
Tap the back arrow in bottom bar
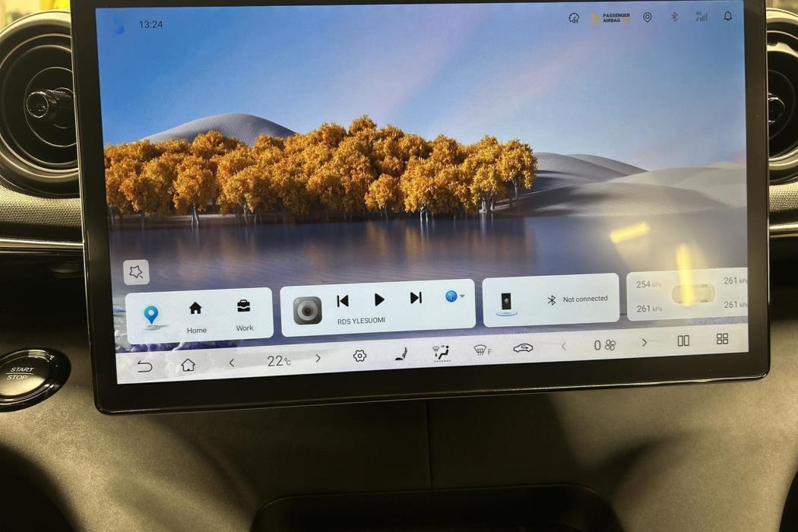point(144,366)
